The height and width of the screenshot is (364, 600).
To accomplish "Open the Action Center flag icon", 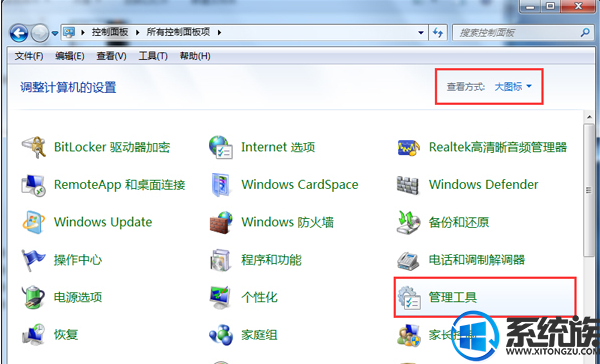I will coord(33,260).
